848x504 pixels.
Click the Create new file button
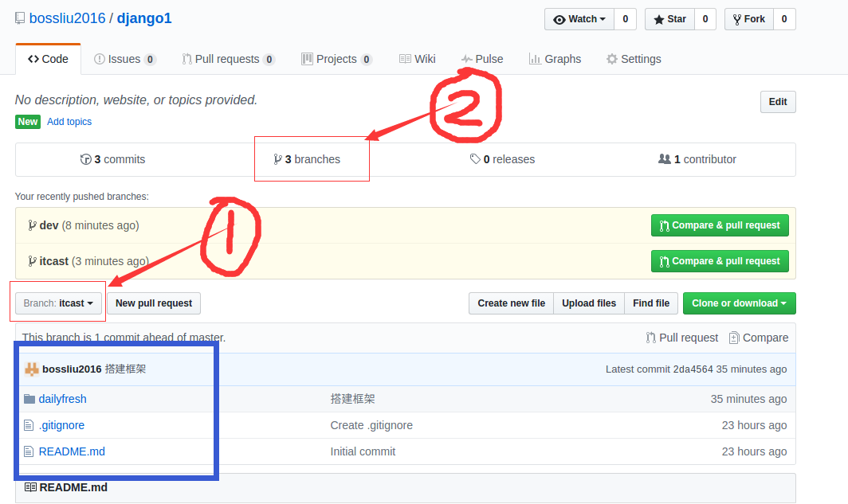[x=511, y=303]
